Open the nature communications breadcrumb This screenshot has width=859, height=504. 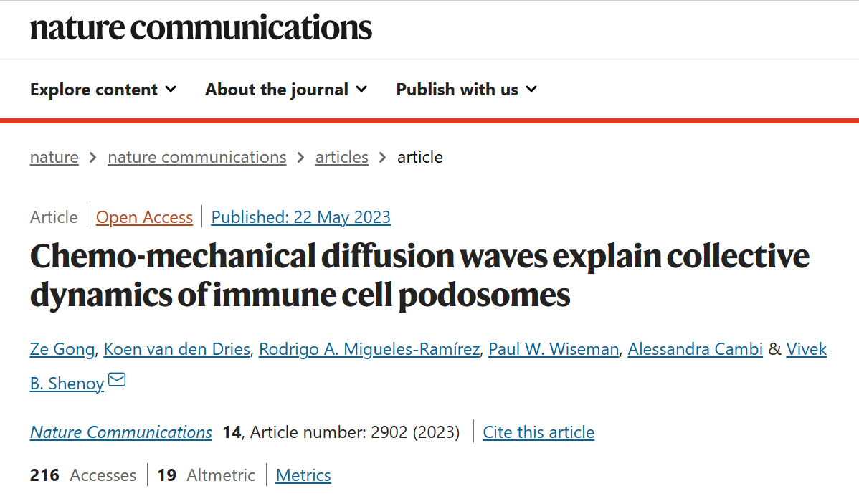coord(197,157)
